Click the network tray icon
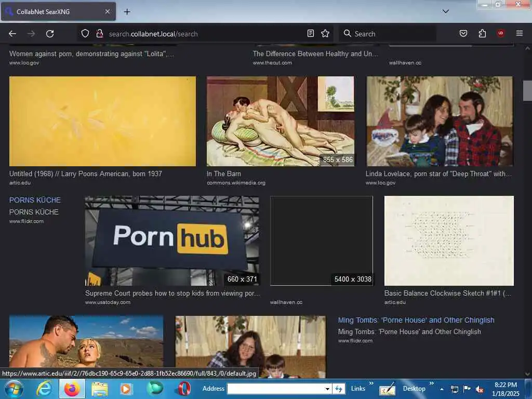Viewport: 532px width, 399px height. coord(454,389)
